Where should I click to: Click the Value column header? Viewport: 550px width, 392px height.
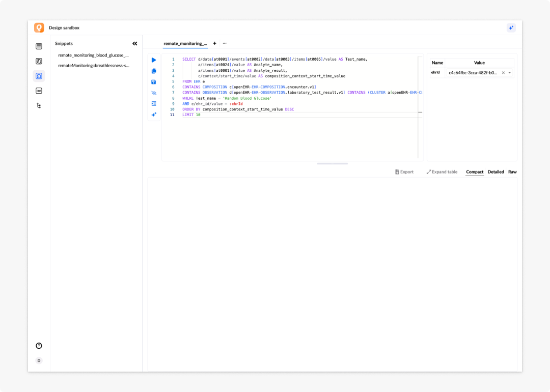click(x=479, y=63)
